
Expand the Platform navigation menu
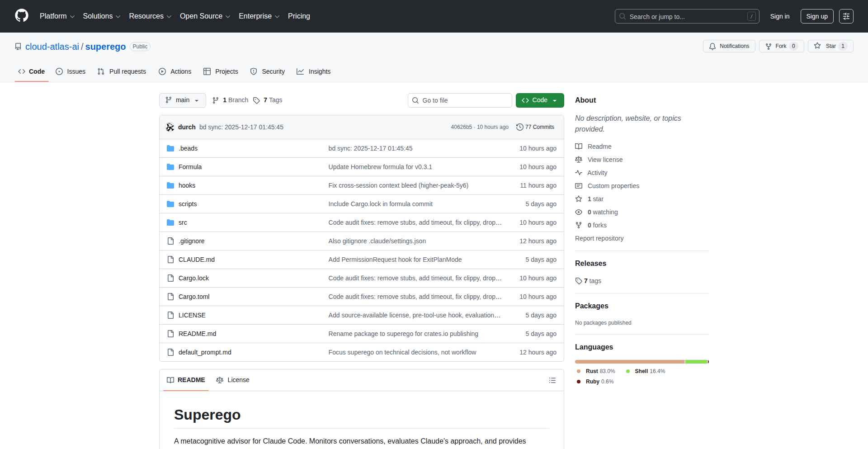(x=57, y=16)
